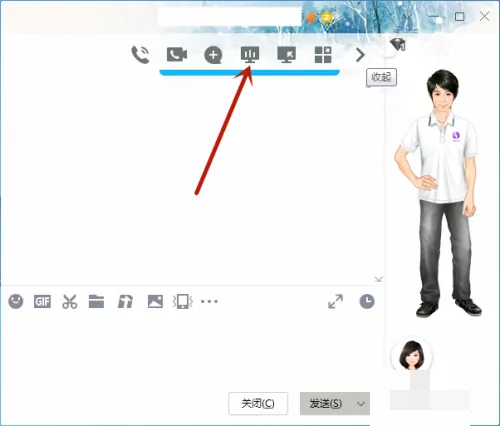Expand more toolbar options with right chevron
Viewport: 500px width, 426px height.
[360, 55]
